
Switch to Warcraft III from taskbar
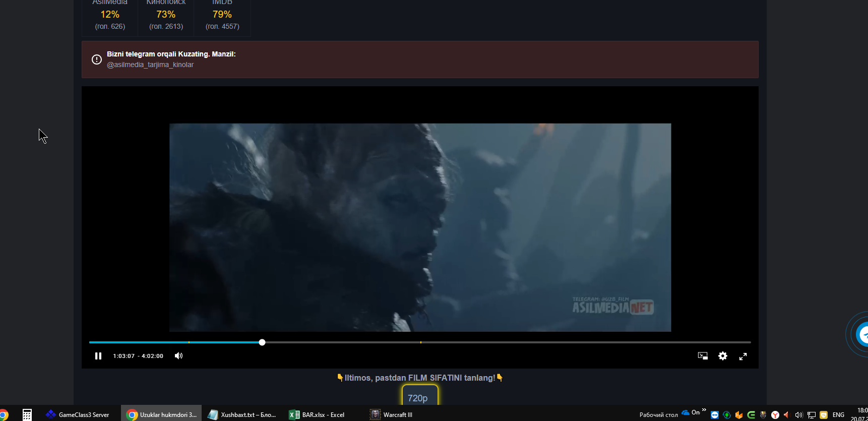pyautogui.click(x=392, y=414)
